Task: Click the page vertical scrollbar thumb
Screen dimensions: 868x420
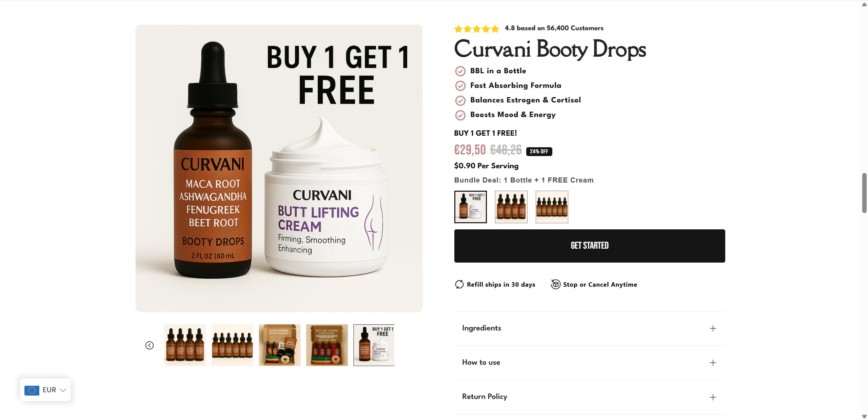Action: tap(864, 193)
